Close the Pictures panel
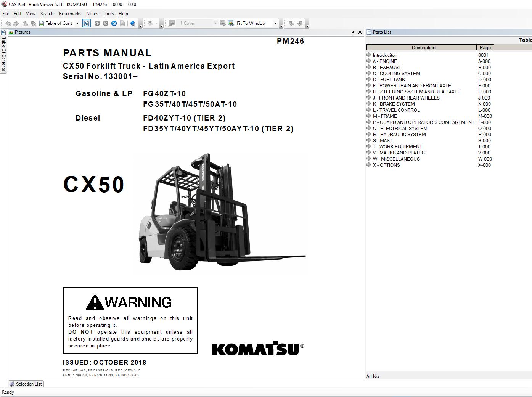The image size is (532, 397). pos(360,32)
